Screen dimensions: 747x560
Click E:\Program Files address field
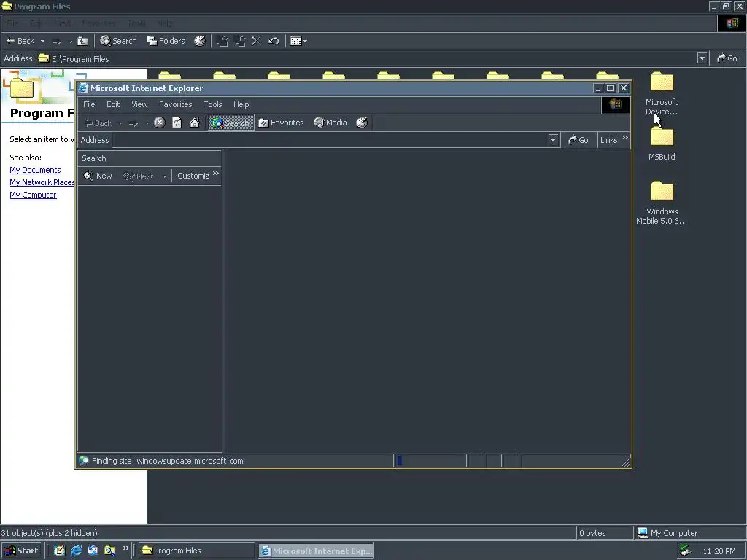click(367, 58)
